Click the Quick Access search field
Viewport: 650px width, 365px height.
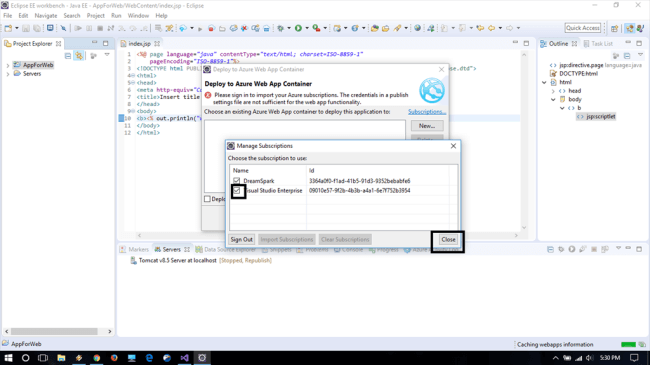pyautogui.click(x=582, y=28)
